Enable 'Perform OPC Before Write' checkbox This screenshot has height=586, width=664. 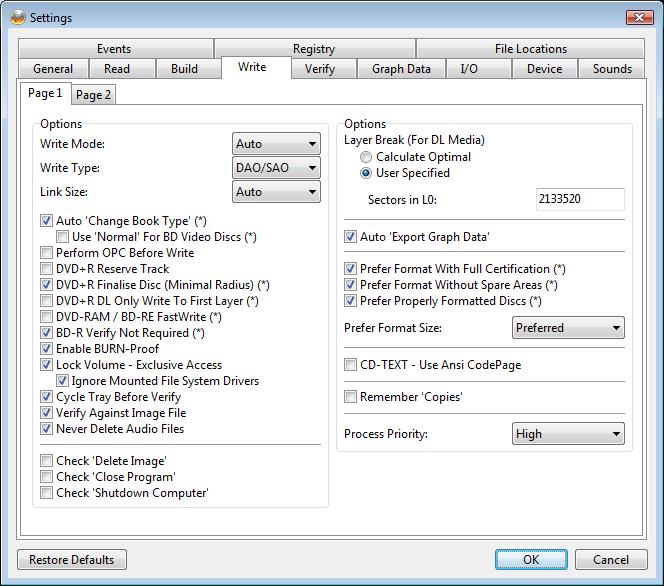(47, 253)
